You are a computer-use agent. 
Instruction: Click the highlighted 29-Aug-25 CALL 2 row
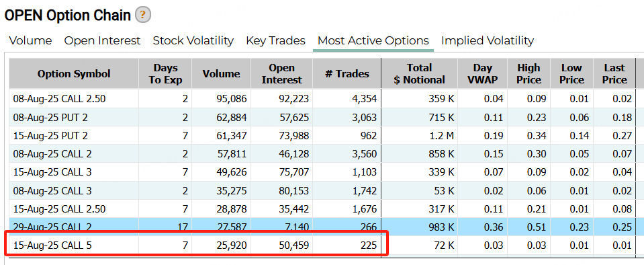click(322, 227)
